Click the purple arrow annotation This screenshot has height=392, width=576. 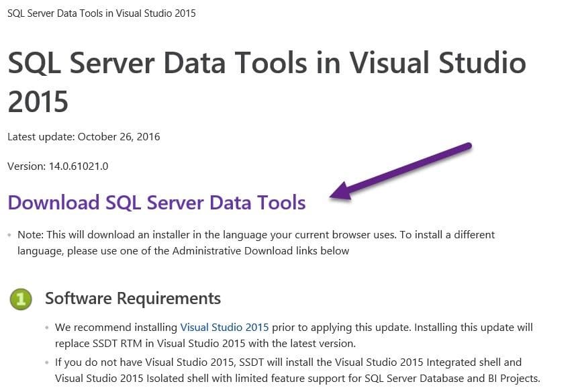(400, 171)
